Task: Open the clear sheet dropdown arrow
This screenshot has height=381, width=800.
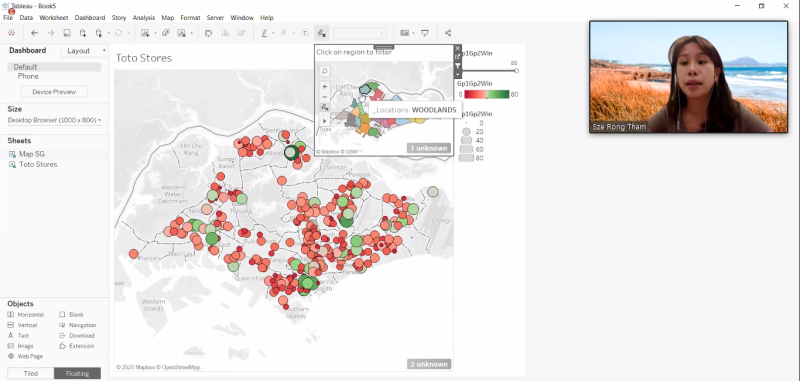Action: pos(191,33)
